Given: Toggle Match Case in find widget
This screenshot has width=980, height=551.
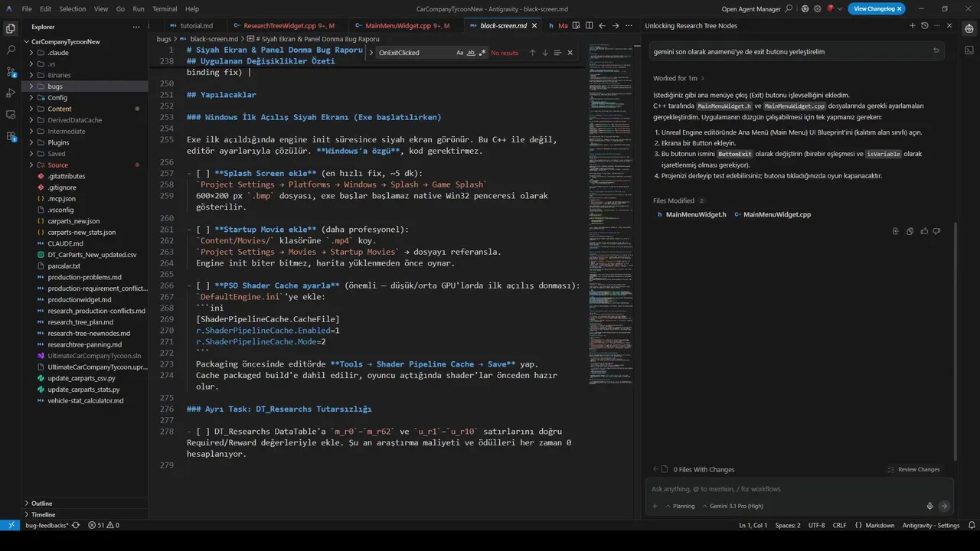Looking at the screenshot, I should pyautogui.click(x=459, y=53).
